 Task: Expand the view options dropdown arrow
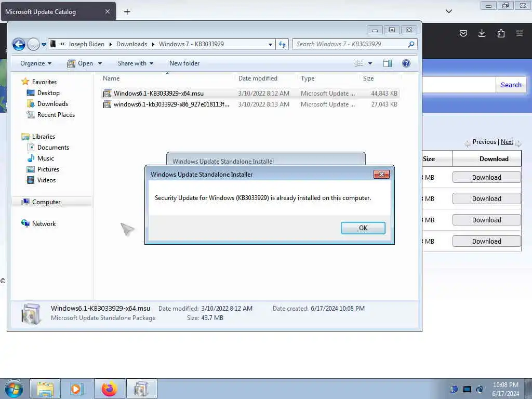(370, 63)
